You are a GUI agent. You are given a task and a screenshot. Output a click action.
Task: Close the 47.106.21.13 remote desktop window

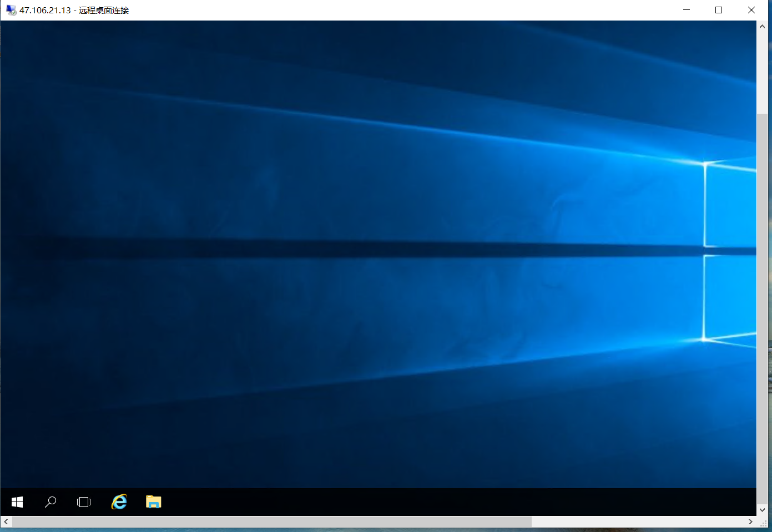pyautogui.click(x=751, y=10)
